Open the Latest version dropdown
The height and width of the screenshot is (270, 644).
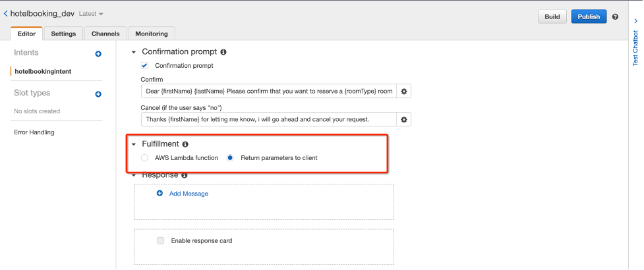pos(91,13)
